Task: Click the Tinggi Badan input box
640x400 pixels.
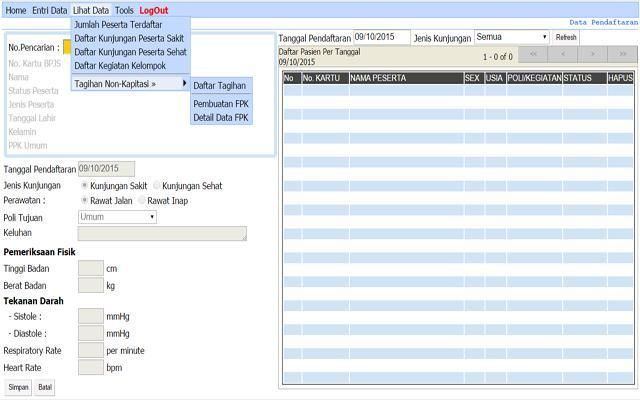Action: pos(90,268)
